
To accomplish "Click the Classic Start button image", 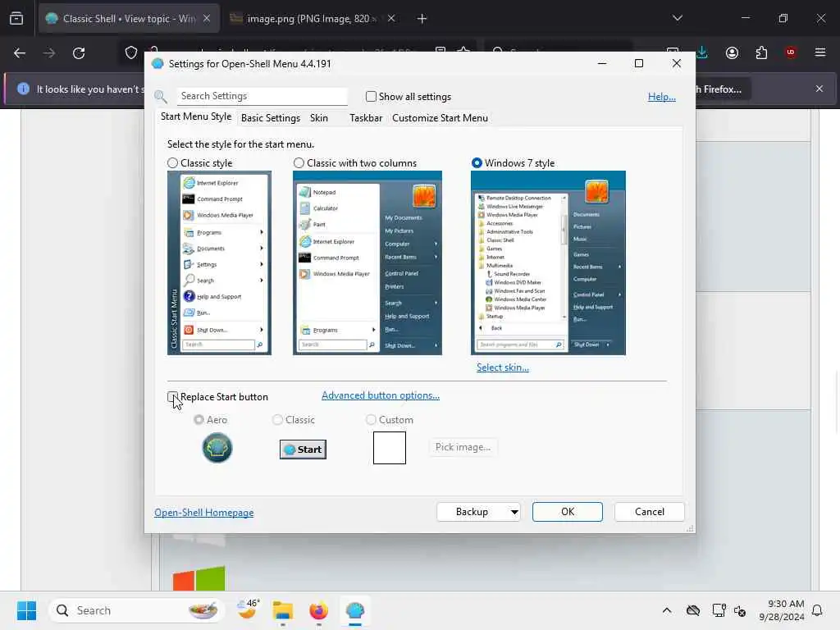I will tap(303, 450).
